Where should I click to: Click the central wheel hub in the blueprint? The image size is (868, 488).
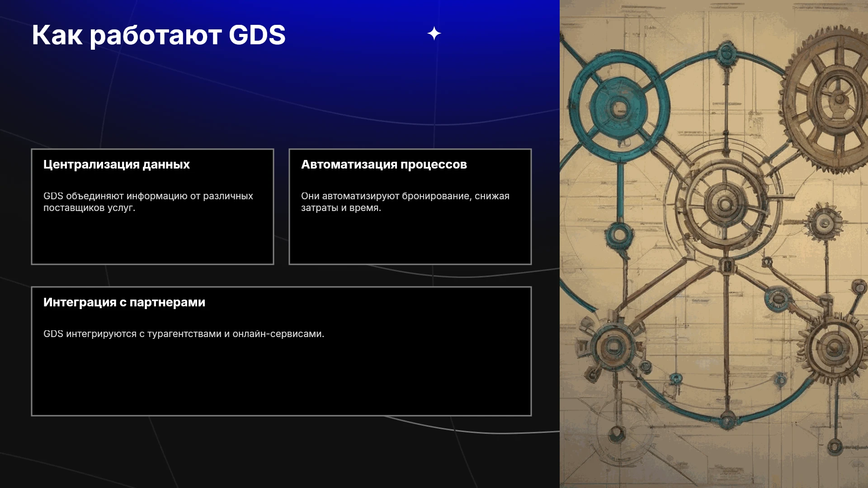(725, 204)
